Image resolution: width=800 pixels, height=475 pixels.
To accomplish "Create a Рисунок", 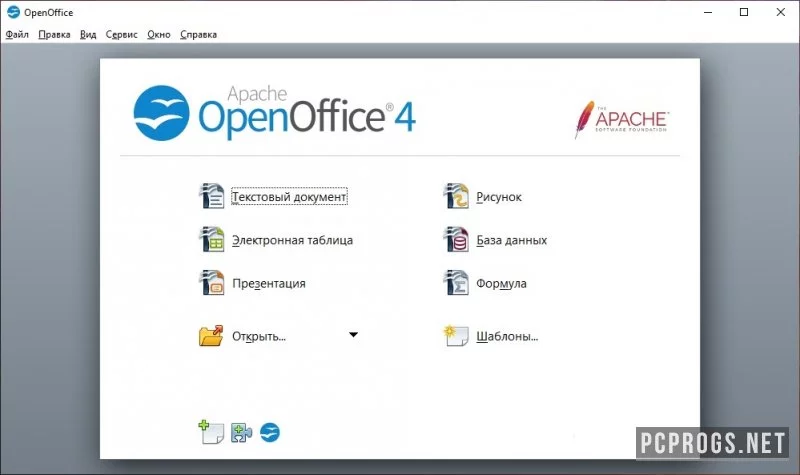I will (498, 196).
